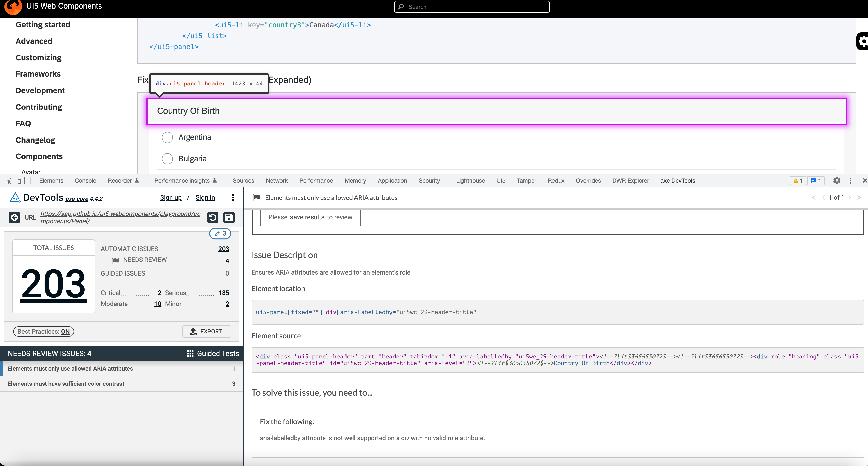868x466 pixels.
Task: Open the kebab menu in the axe DevTools header
Action: (x=233, y=197)
